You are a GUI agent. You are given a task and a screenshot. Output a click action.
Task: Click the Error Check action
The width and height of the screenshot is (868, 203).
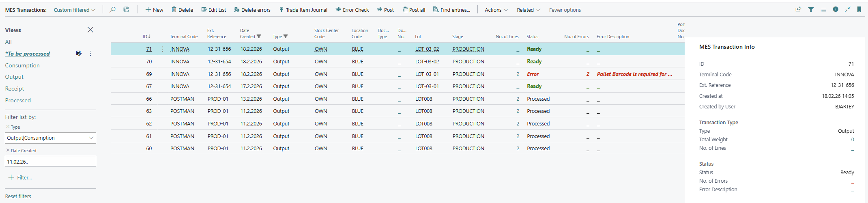[352, 10]
